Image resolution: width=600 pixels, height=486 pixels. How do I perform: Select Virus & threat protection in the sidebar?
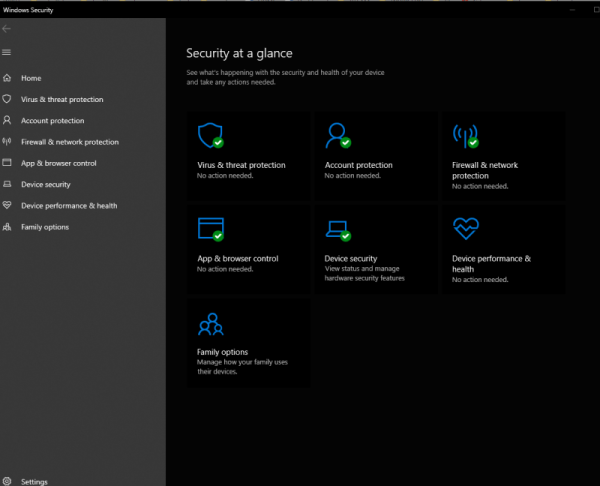pos(61,100)
